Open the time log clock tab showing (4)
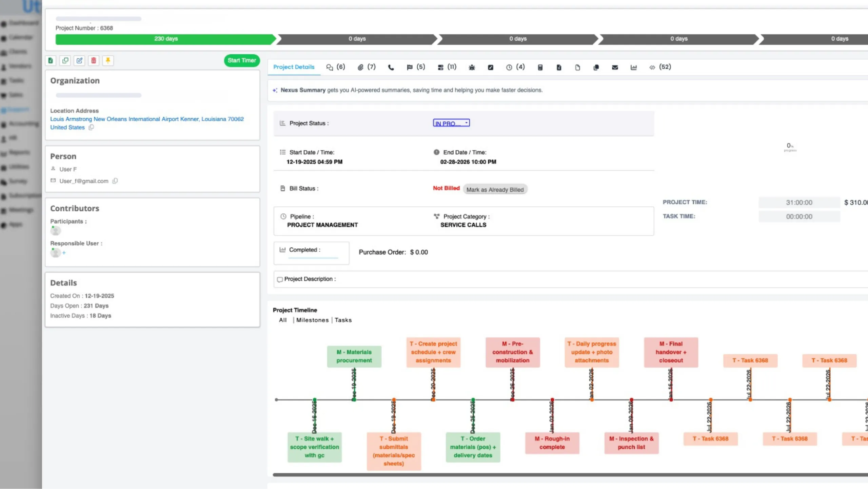The height and width of the screenshot is (489, 868). tap(515, 67)
